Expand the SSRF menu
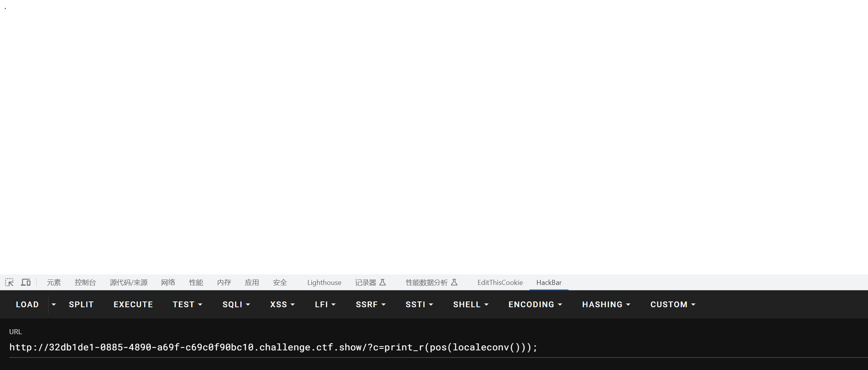 coord(371,305)
